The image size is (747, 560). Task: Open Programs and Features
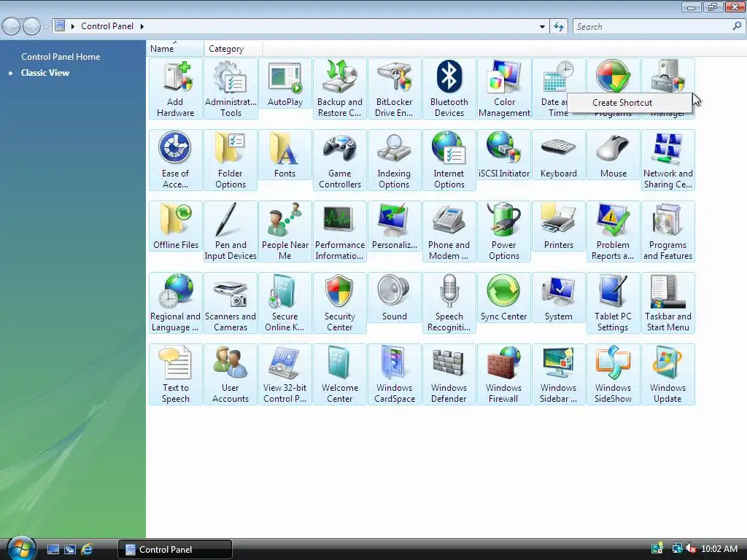(668, 231)
